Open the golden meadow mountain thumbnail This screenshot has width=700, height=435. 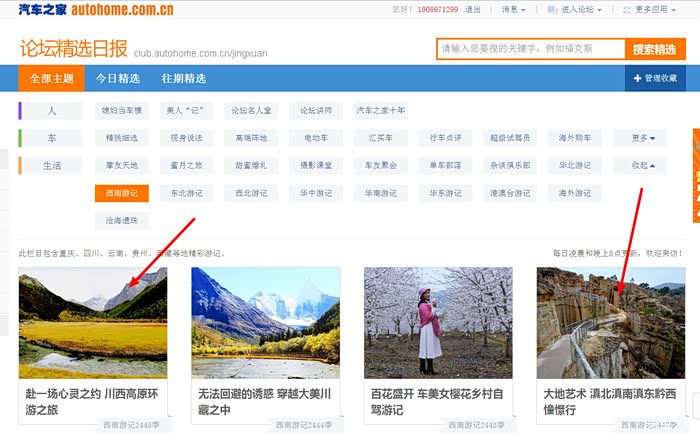tap(93, 323)
